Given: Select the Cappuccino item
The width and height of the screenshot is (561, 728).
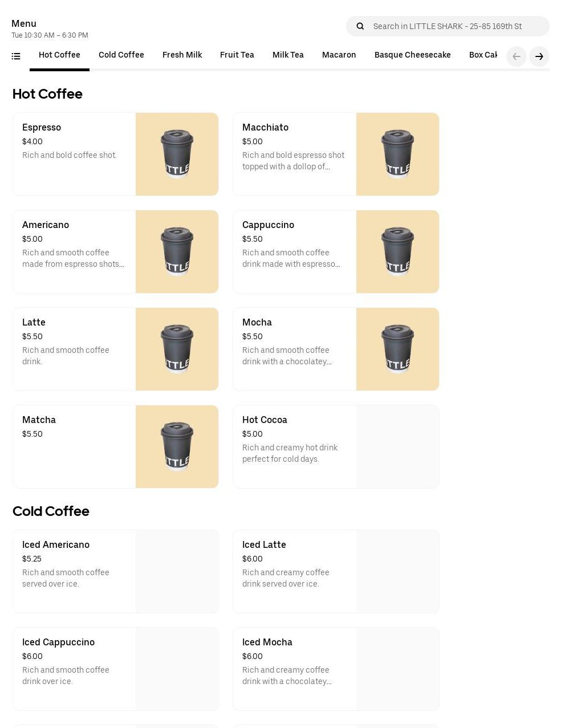Looking at the screenshot, I should coord(336,252).
